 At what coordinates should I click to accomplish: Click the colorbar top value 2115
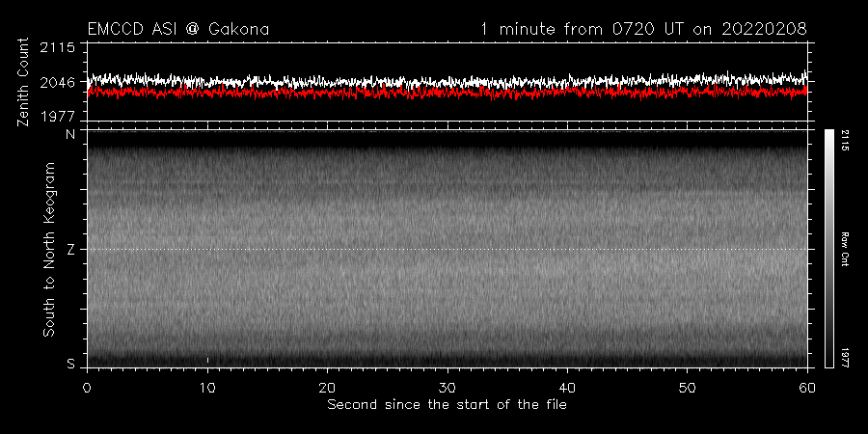[845, 141]
